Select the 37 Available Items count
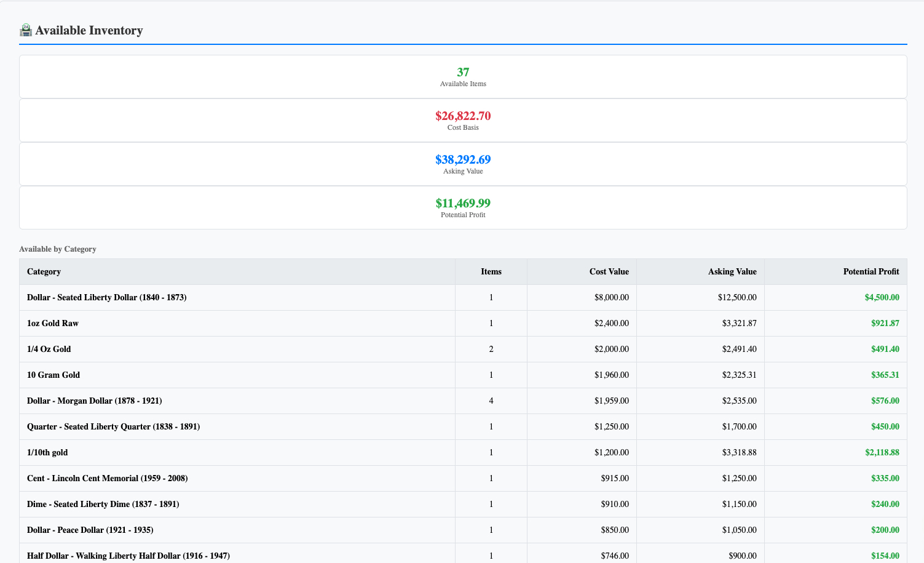Image resolution: width=924 pixels, height=563 pixels. point(463,72)
